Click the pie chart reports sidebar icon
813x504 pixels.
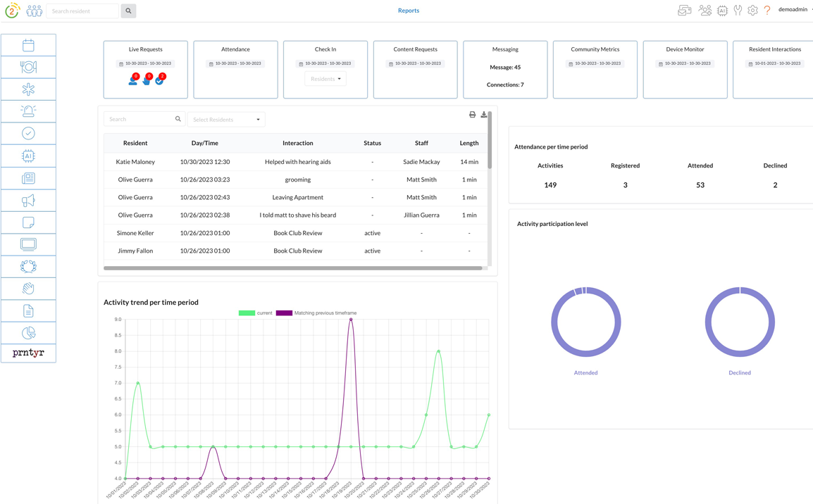28,333
